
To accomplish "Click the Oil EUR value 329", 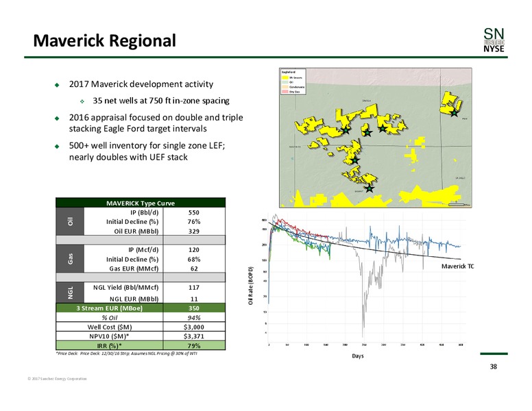I will click(x=194, y=232).
